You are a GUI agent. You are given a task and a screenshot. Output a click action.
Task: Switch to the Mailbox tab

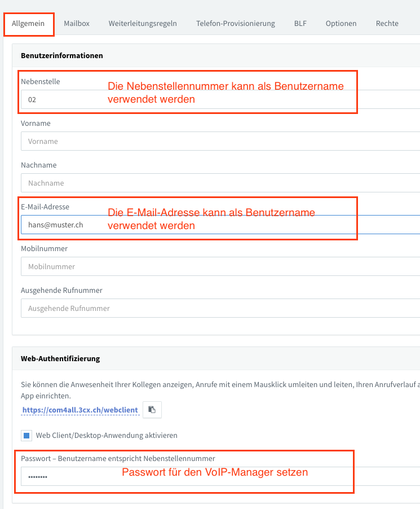(x=76, y=23)
